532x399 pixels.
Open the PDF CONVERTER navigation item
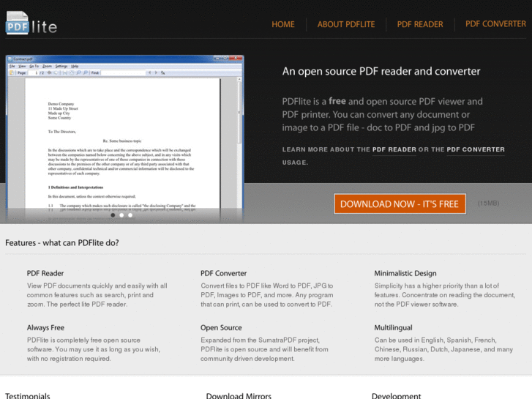495,24
